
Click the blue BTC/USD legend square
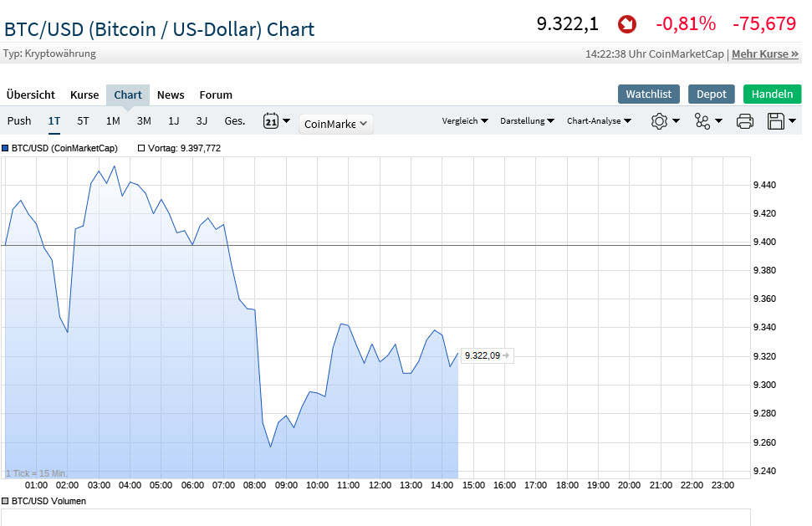coord(6,148)
